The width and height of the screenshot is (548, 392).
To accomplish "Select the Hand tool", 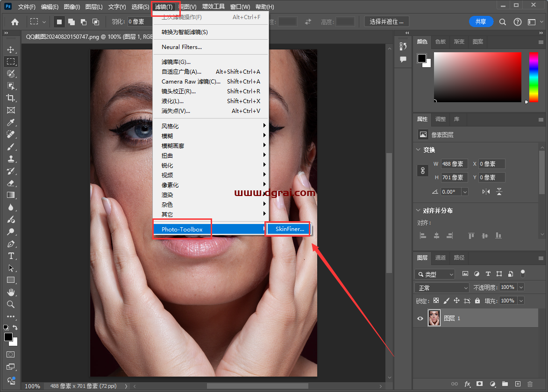I will click(x=11, y=292).
